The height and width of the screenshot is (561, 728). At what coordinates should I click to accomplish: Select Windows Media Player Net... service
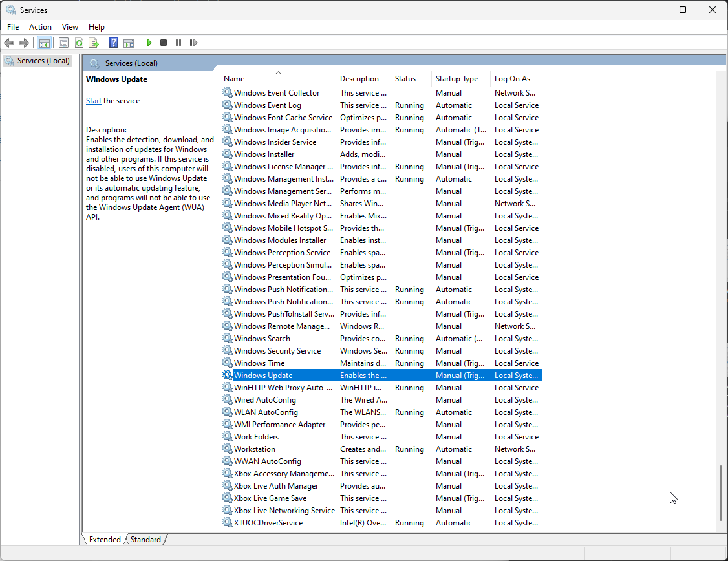coord(382,203)
